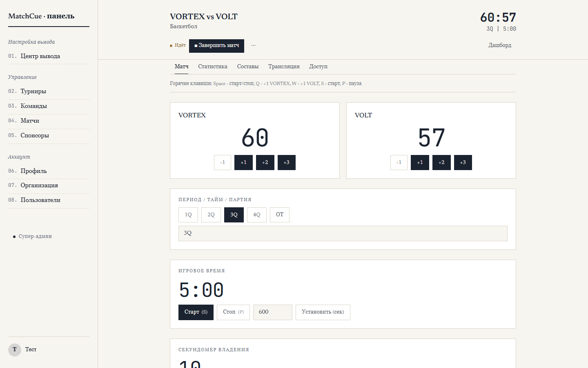Click the СЕКУНДОМЕР ВЛАДЕНИЯ heading
The width and height of the screenshot is (588, 368).
tap(214, 350)
